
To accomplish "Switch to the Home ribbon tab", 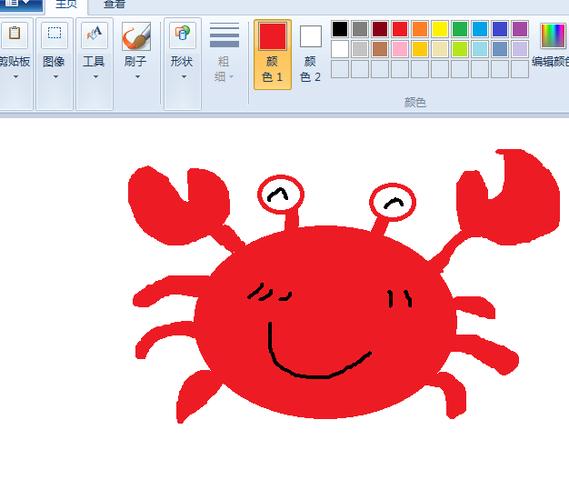I will (66, 5).
